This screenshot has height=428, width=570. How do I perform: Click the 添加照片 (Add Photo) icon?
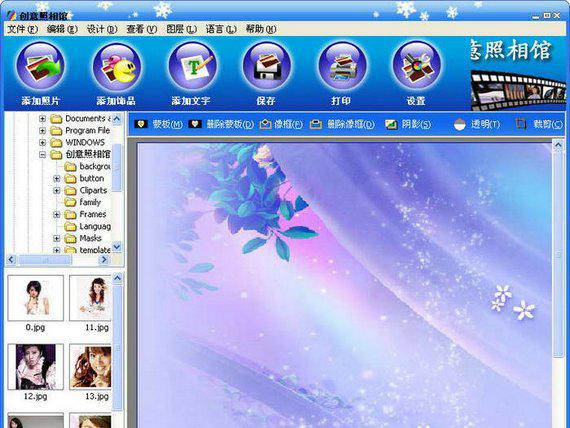tap(40, 66)
